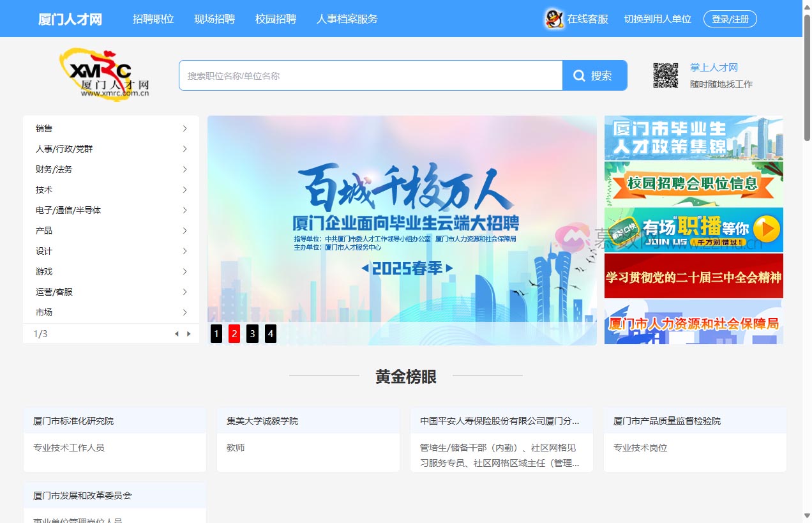Click the 掌上人才网 QR code

click(x=666, y=75)
